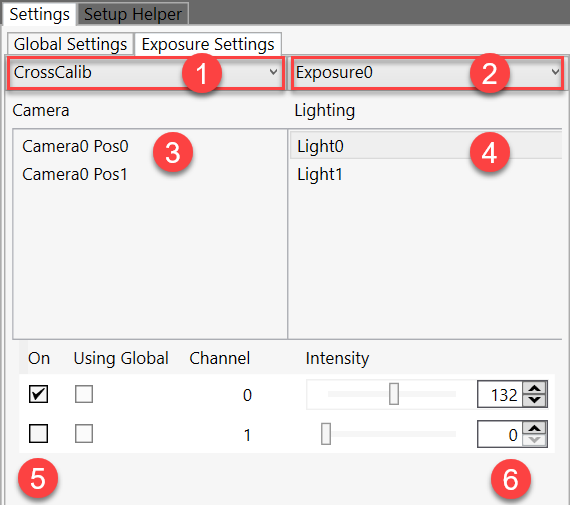Open the Global Settings tab
The image size is (570, 505).
point(70,44)
